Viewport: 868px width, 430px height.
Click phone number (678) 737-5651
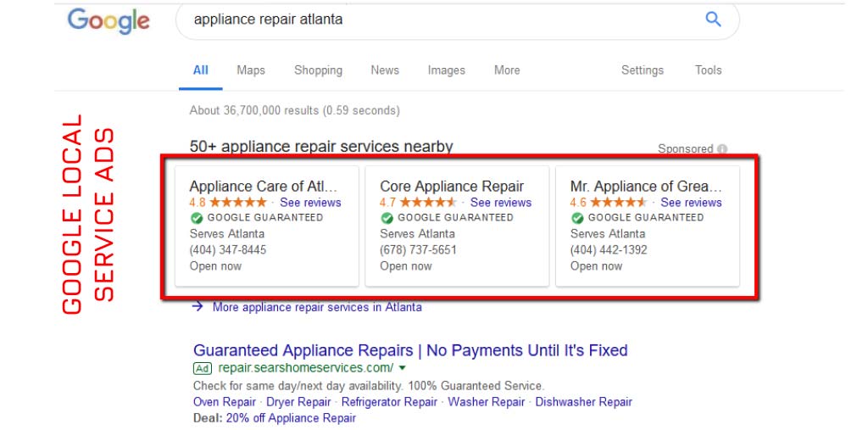419,250
